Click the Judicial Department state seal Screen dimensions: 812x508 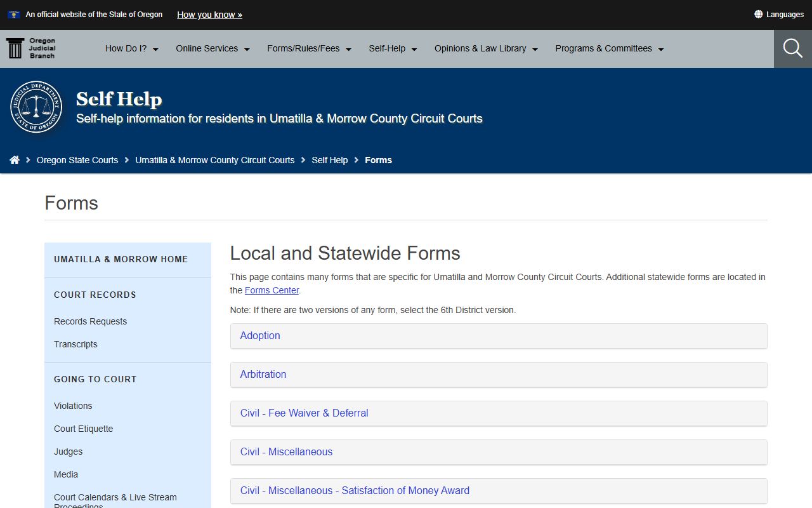(x=36, y=107)
